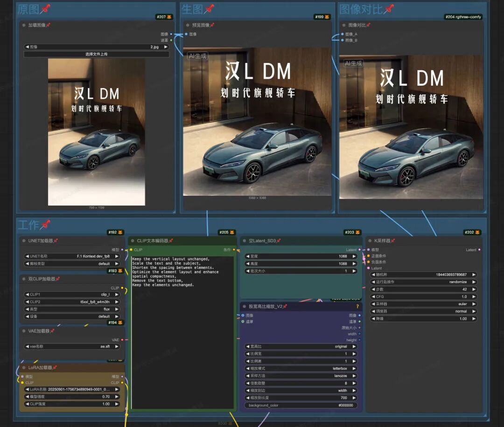Click right arrow on 随机种 seed field
The height and width of the screenshot is (427, 504).
tap(474, 275)
